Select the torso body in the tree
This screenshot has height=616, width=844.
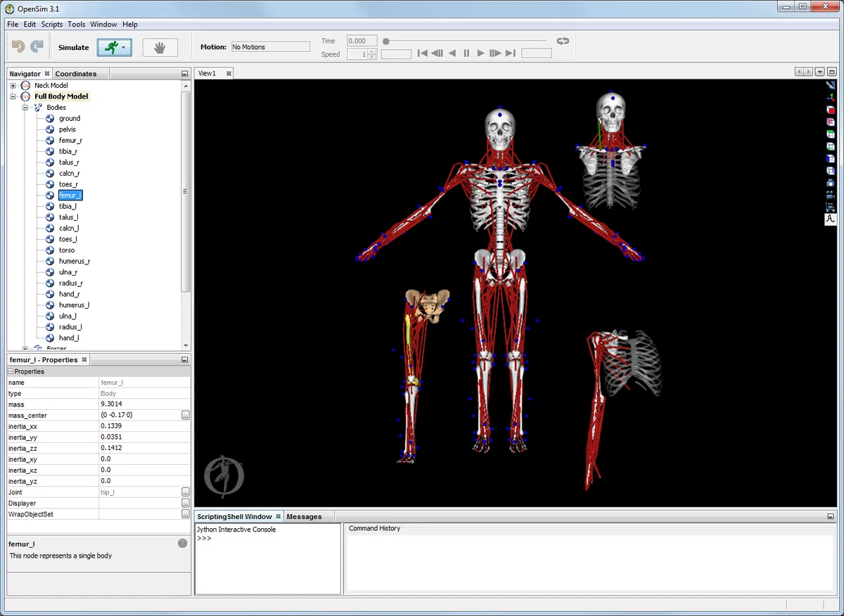point(67,250)
